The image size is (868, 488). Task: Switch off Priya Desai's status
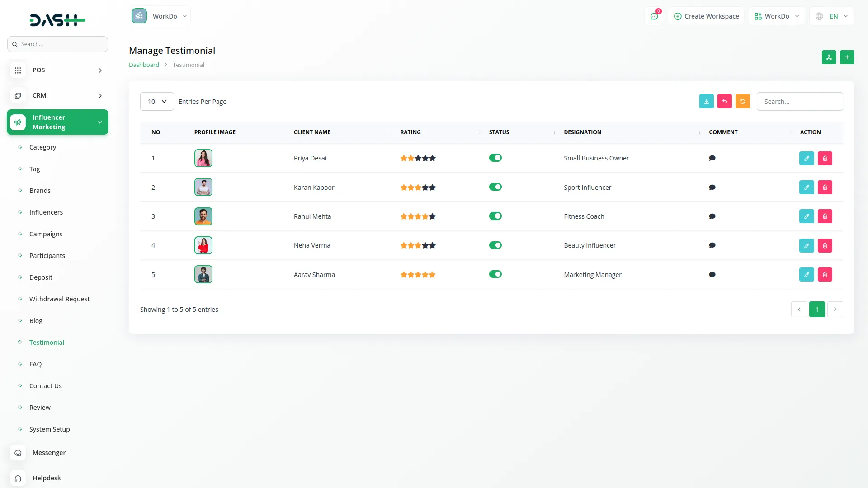pos(495,158)
